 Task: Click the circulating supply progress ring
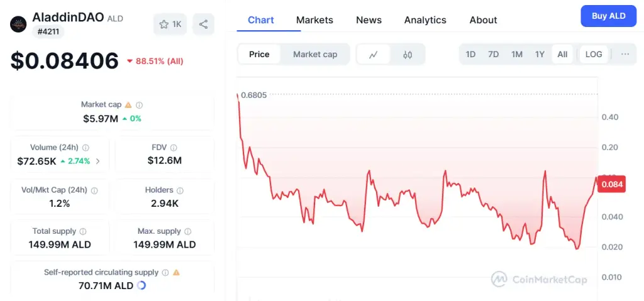point(141,285)
